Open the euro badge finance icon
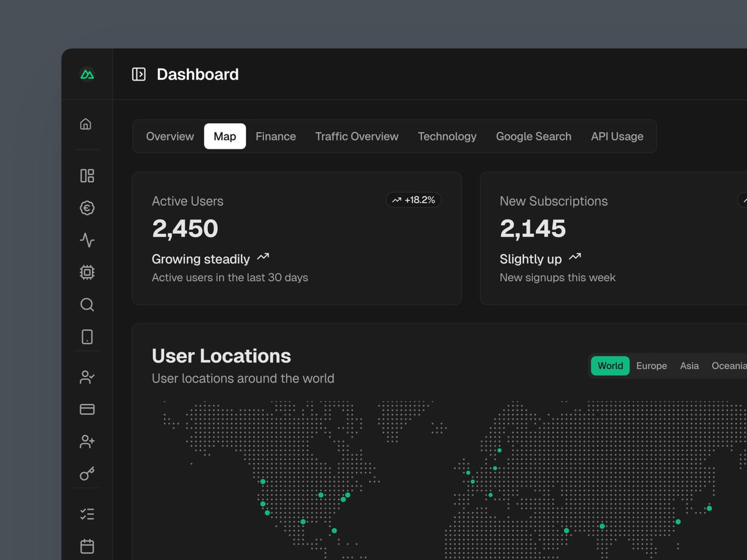 click(87, 208)
